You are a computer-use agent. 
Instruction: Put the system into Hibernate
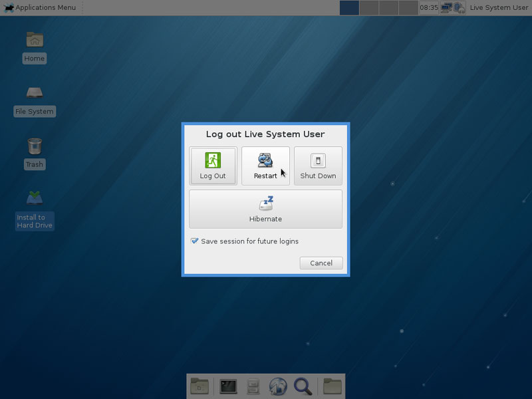pos(265,209)
